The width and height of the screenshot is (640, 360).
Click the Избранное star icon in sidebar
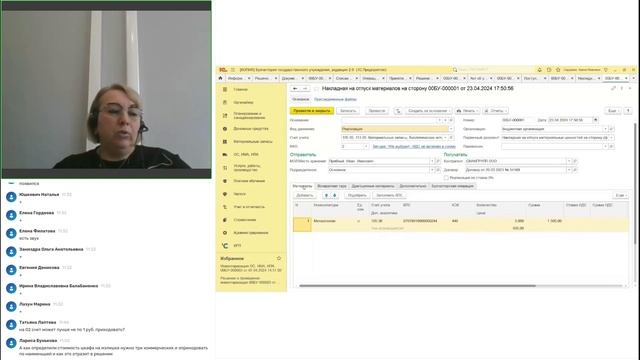[x=279, y=258]
